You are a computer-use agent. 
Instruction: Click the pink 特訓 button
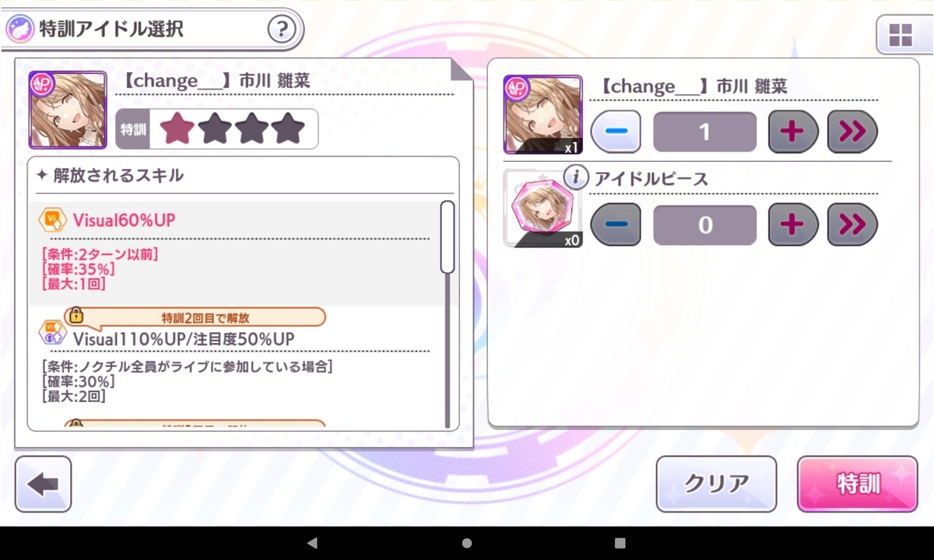click(x=858, y=484)
